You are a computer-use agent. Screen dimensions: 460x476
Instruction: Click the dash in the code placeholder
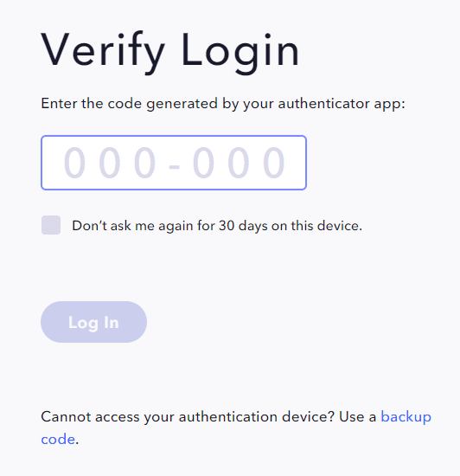point(175,166)
